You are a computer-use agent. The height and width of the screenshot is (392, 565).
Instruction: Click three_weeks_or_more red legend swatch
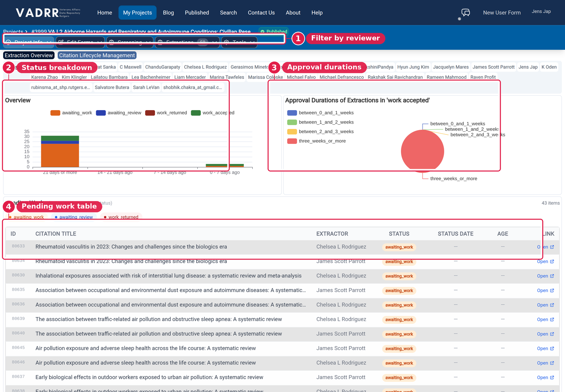tap(292, 141)
